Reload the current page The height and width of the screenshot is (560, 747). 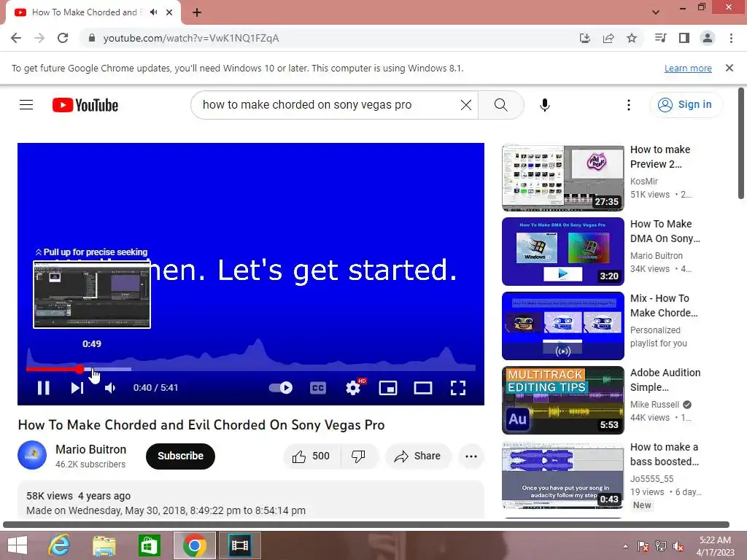point(63,38)
